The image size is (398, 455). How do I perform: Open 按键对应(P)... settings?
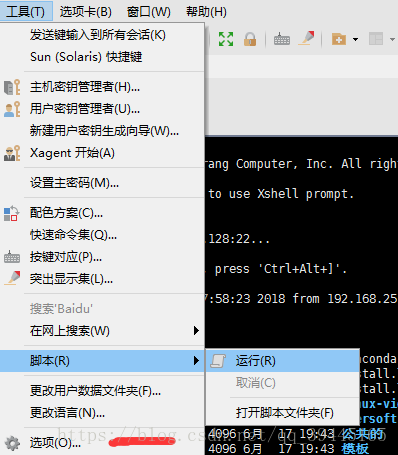click(102, 257)
